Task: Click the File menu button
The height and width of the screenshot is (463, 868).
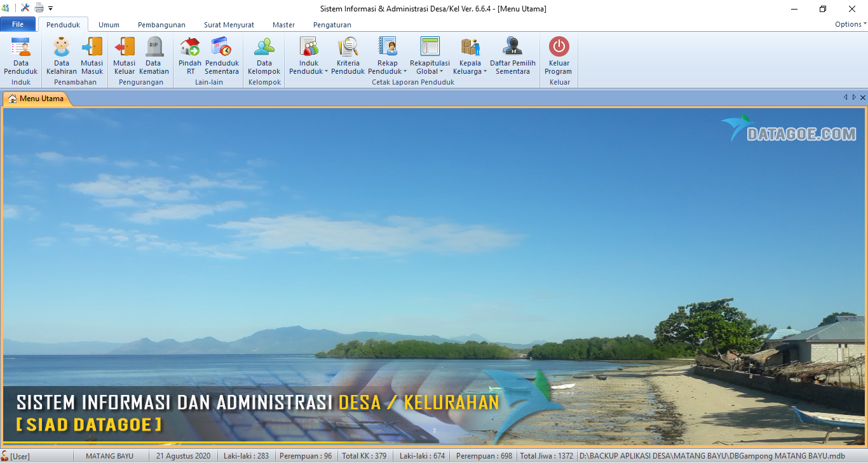Action: pos(18,25)
